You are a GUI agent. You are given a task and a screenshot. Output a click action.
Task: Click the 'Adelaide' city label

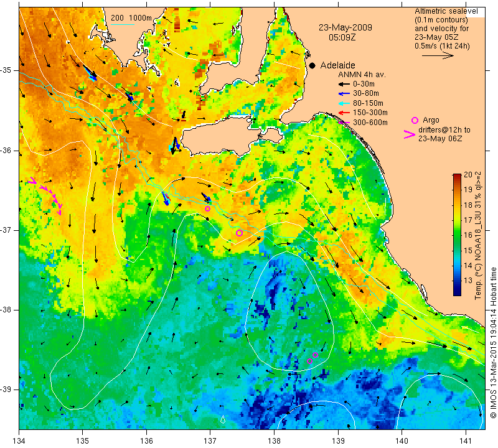point(337,65)
